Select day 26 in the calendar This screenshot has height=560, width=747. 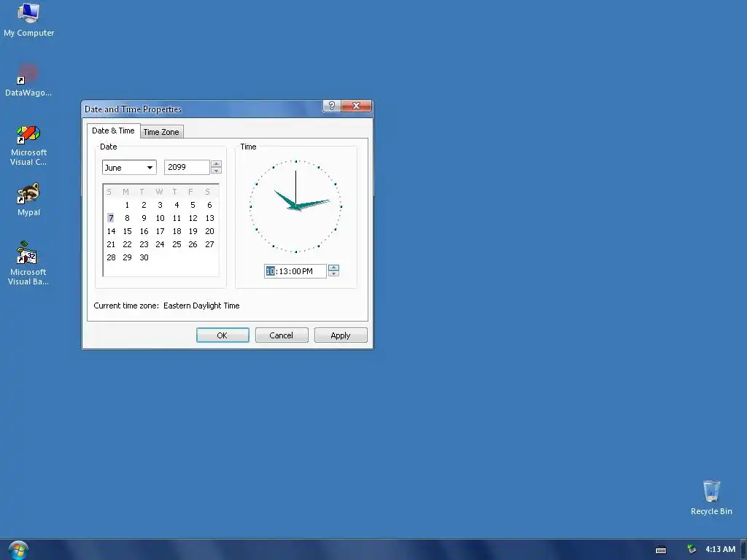(x=193, y=244)
